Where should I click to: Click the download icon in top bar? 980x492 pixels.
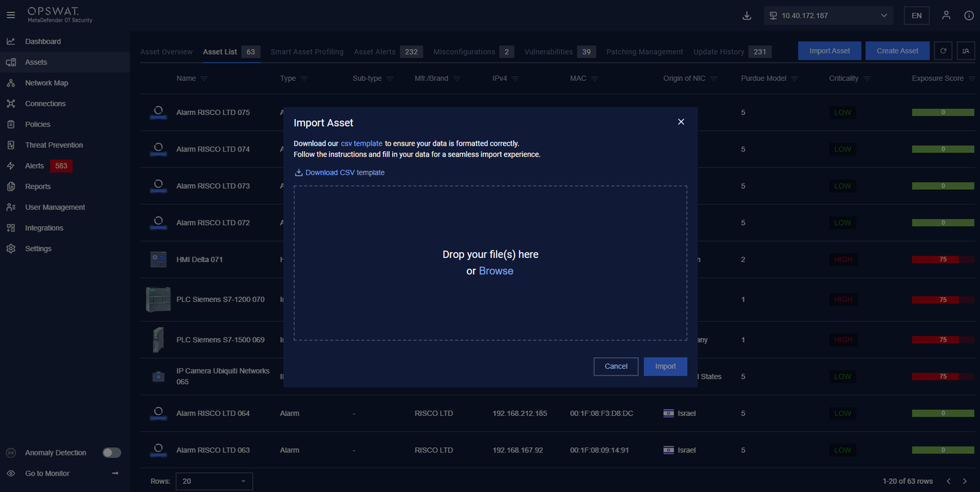point(747,16)
